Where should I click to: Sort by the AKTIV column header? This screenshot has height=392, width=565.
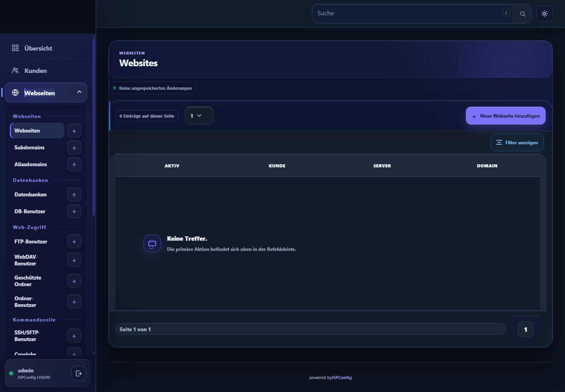(172, 166)
